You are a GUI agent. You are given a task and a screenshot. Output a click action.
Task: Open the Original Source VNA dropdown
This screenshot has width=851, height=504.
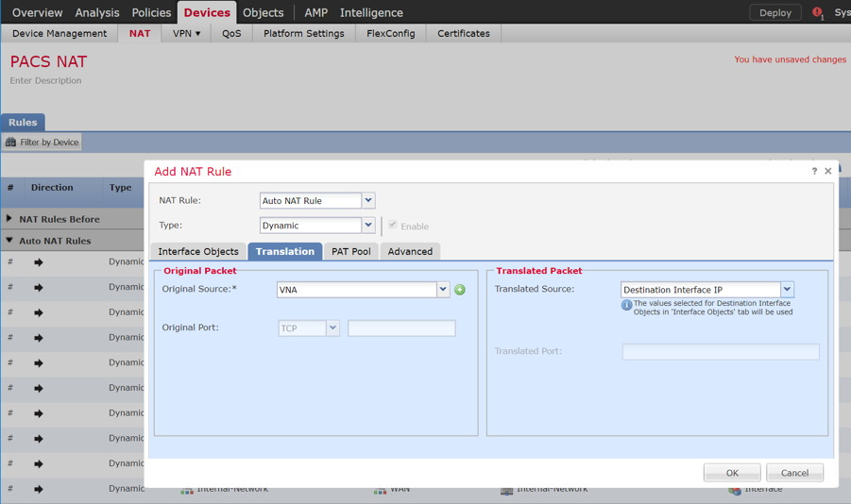[443, 290]
